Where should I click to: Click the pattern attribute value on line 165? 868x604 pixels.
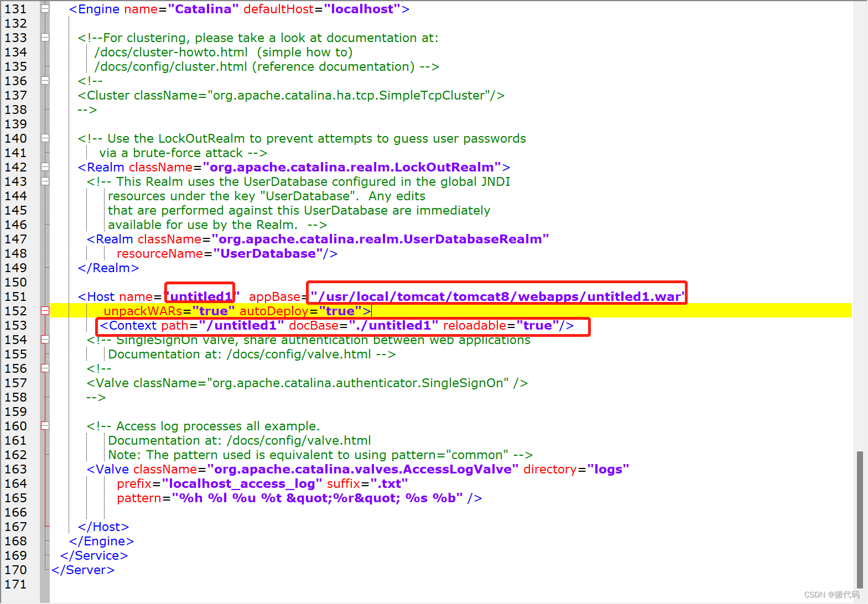pyautogui.click(x=317, y=498)
